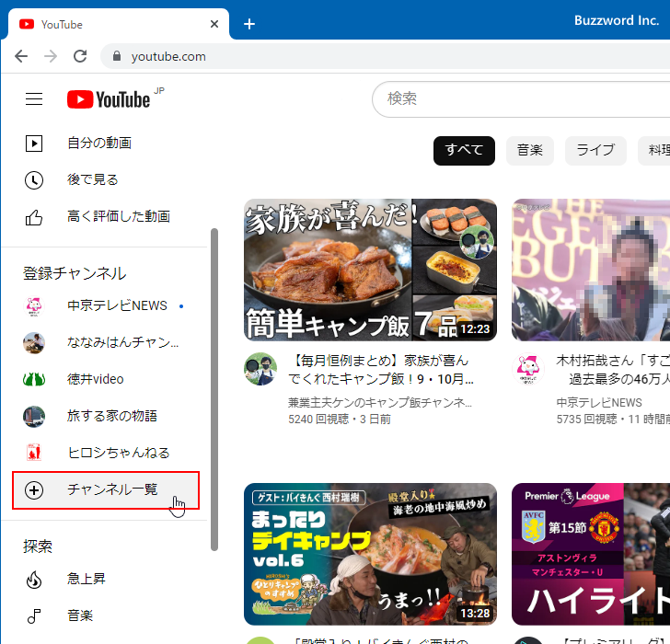This screenshot has width=670, height=644.
Task: Click the thumbs-up 高く評価した動画 icon
Action: point(34,217)
